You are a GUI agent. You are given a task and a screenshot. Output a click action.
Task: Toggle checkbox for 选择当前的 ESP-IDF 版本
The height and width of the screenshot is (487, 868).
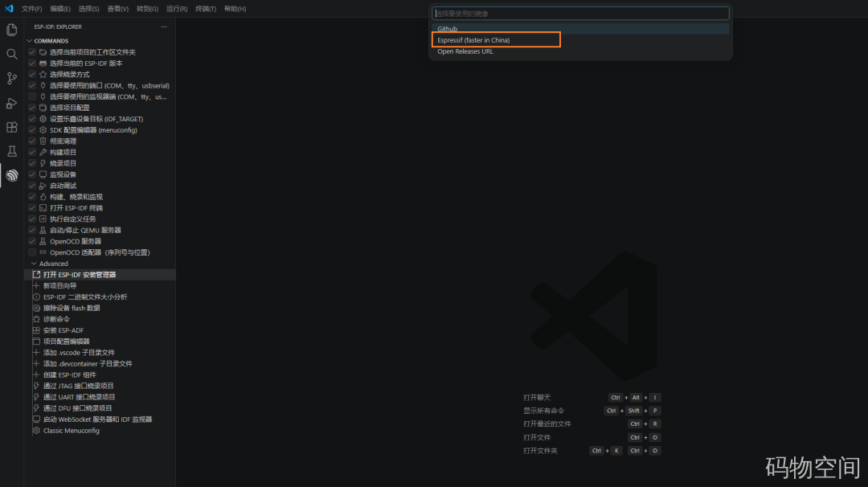[32, 63]
